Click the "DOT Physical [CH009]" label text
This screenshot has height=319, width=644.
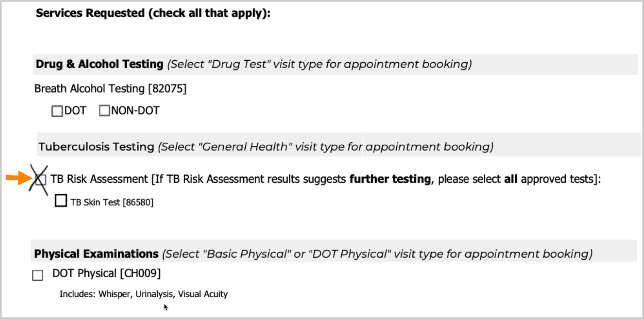106,274
